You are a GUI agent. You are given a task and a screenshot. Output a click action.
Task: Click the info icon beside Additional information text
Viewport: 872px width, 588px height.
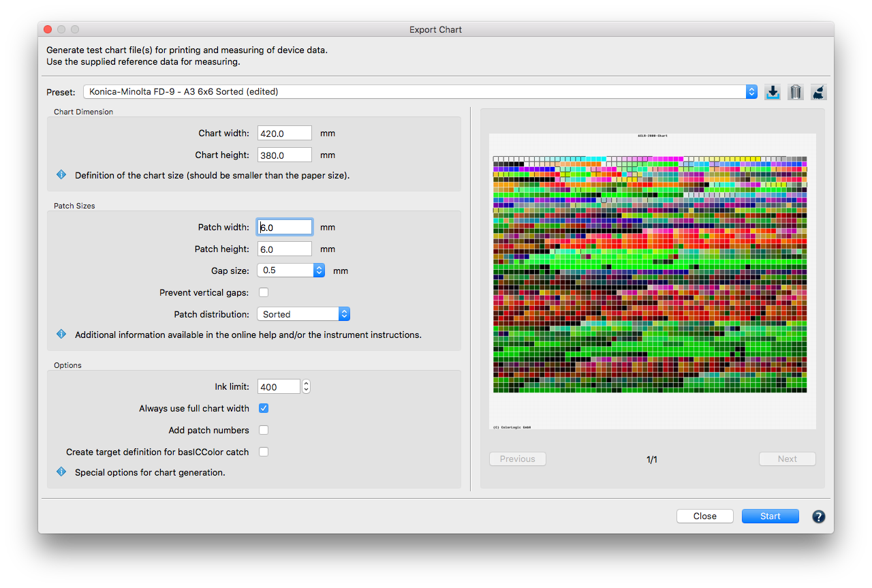pyautogui.click(x=61, y=335)
